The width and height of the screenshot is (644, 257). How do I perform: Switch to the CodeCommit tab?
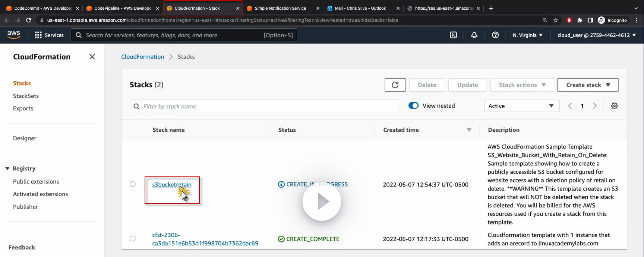(43, 8)
